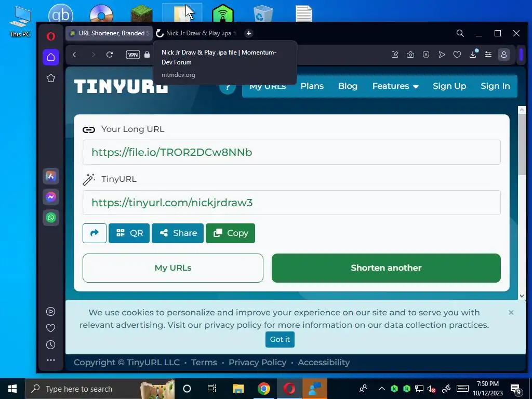Generate a QR code with QR button
This screenshot has width=532, height=399.
pyautogui.click(x=129, y=233)
